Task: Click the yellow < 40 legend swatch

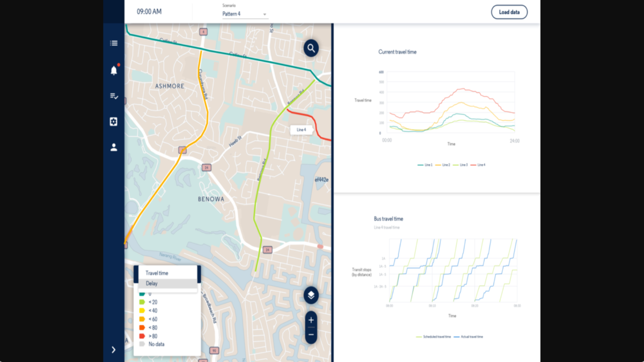Action: click(x=142, y=311)
